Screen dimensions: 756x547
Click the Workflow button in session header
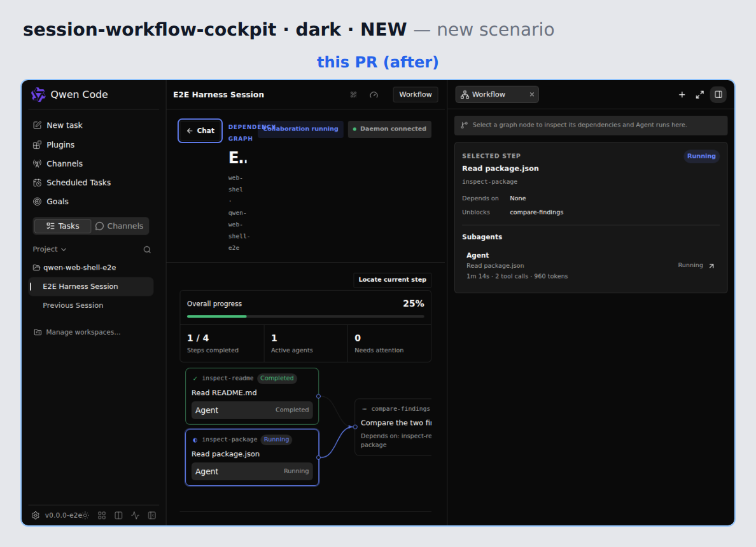(416, 95)
